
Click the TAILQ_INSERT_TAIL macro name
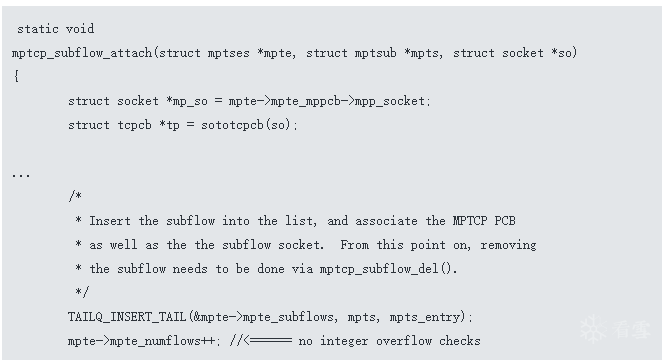pos(127,317)
